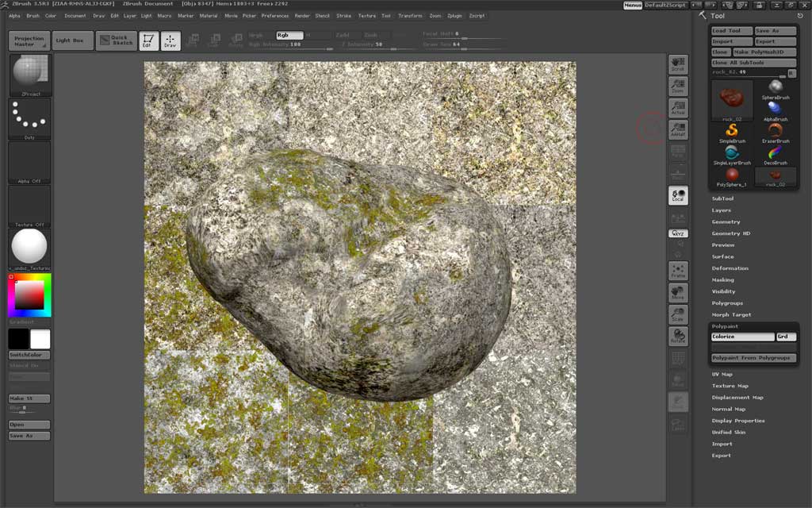Open the Alpha Off selector
The image size is (812, 508).
pos(29,162)
